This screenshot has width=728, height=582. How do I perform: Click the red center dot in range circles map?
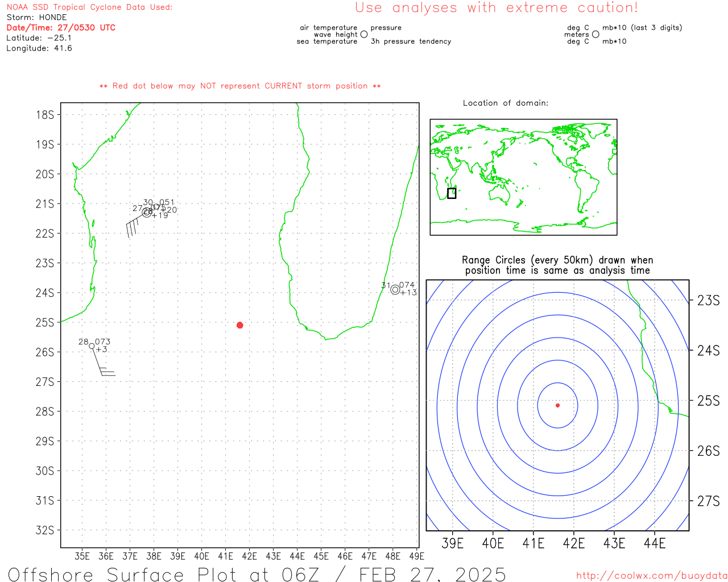coord(557,405)
